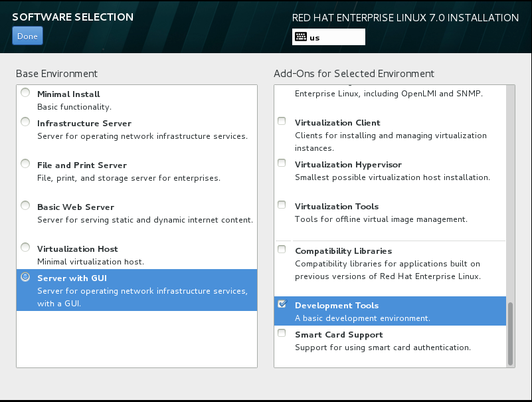
Task: Click the 'Compatibility Libraries' add-on title
Action: (x=343, y=251)
